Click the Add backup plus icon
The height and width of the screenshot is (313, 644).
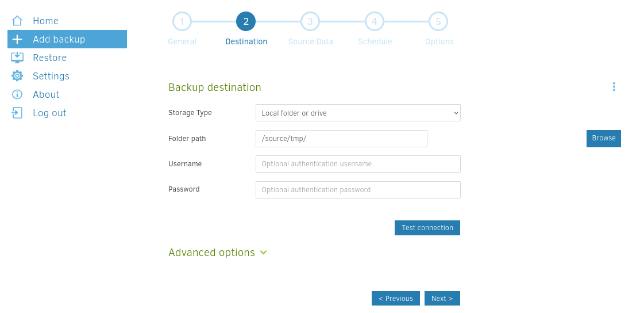[x=17, y=39]
